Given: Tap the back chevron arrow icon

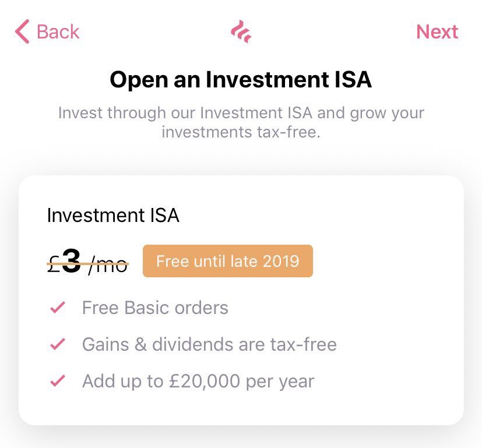Looking at the screenshot, I should (22, 31).
